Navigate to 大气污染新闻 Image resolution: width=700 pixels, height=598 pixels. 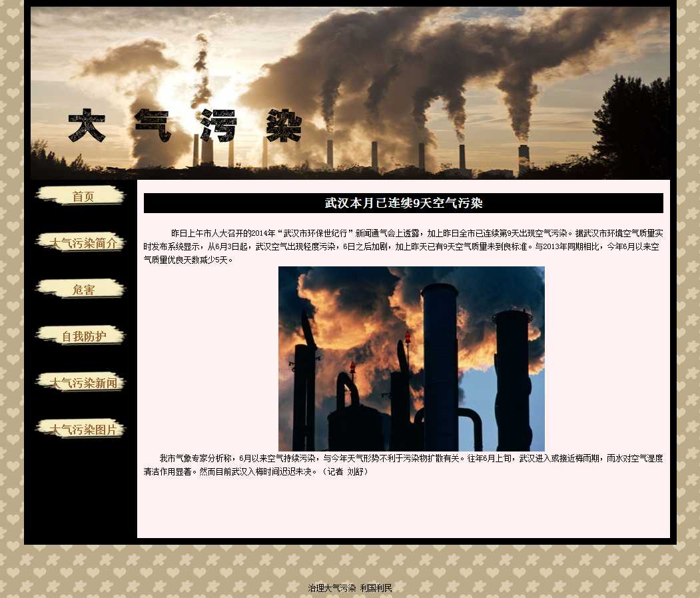coord(81,382)
